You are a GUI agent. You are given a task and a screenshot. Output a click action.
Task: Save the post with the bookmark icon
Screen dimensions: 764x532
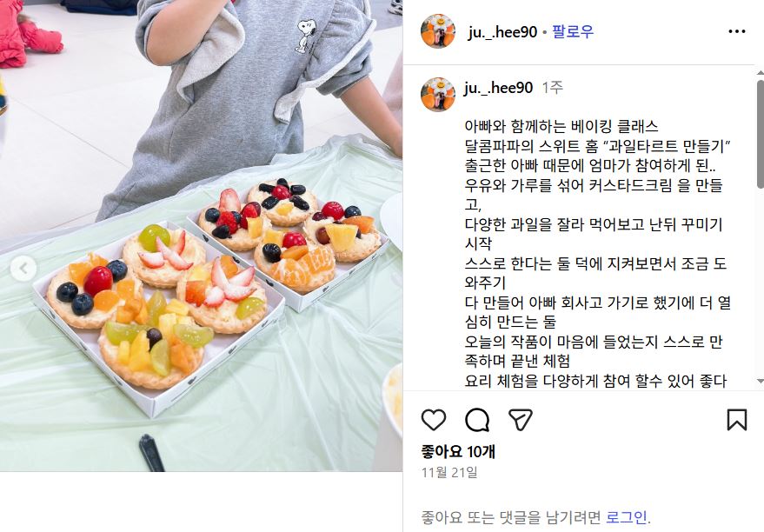[x=737, y=420]
